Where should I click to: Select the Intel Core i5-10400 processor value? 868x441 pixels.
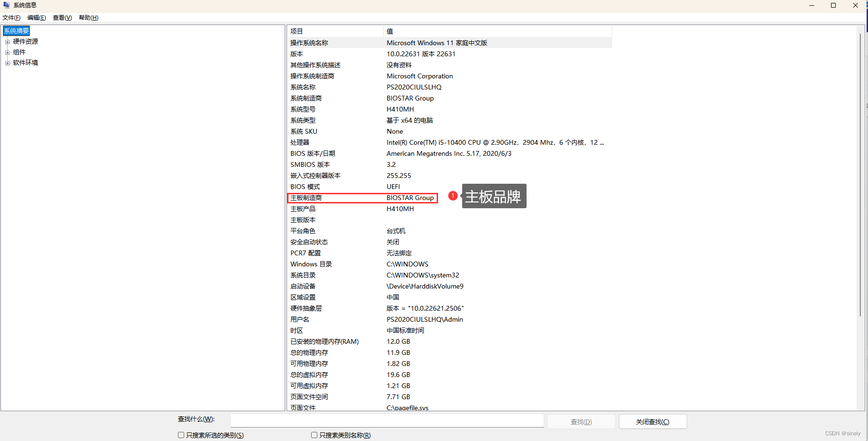[495, 142]
